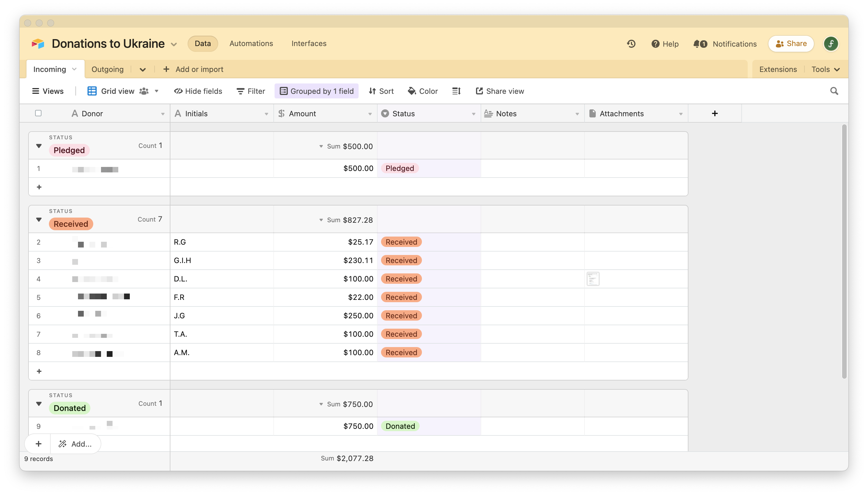The height and width of the screenshot is (495, 868).
Task: Open the Tools dropdown
Action: [825, 69]
